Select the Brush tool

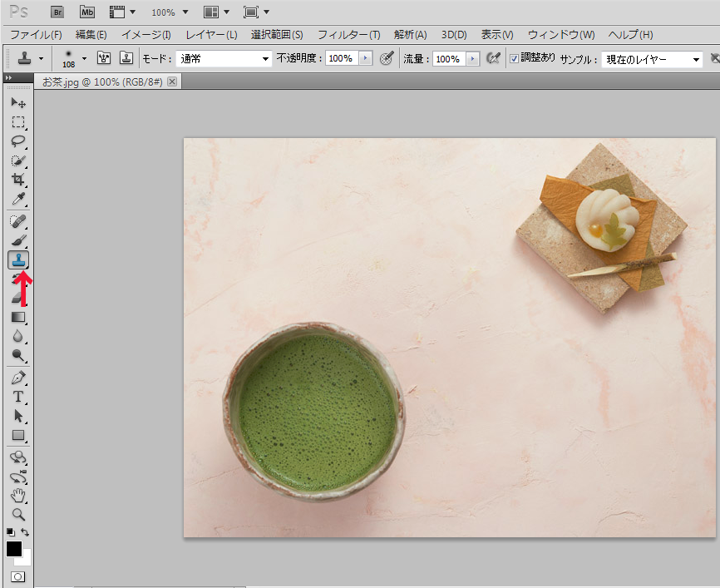[18, 240]
